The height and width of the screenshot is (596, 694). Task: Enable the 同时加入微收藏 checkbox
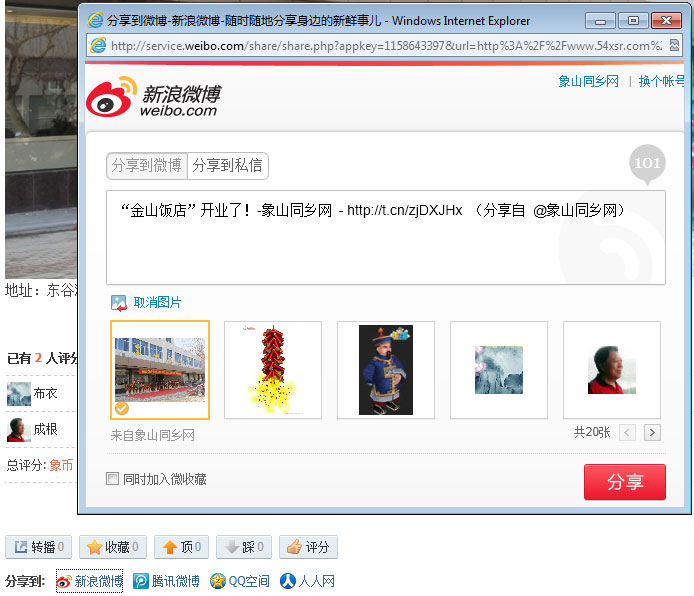[x=113, y=479]
